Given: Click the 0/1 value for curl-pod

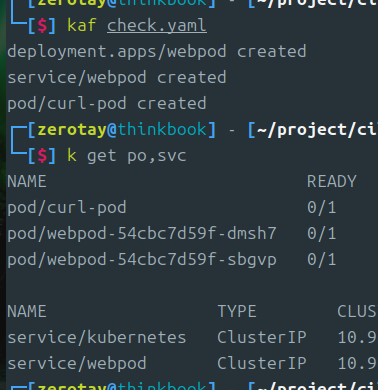Looking at the screenshot, I should (x=321, y=208).
